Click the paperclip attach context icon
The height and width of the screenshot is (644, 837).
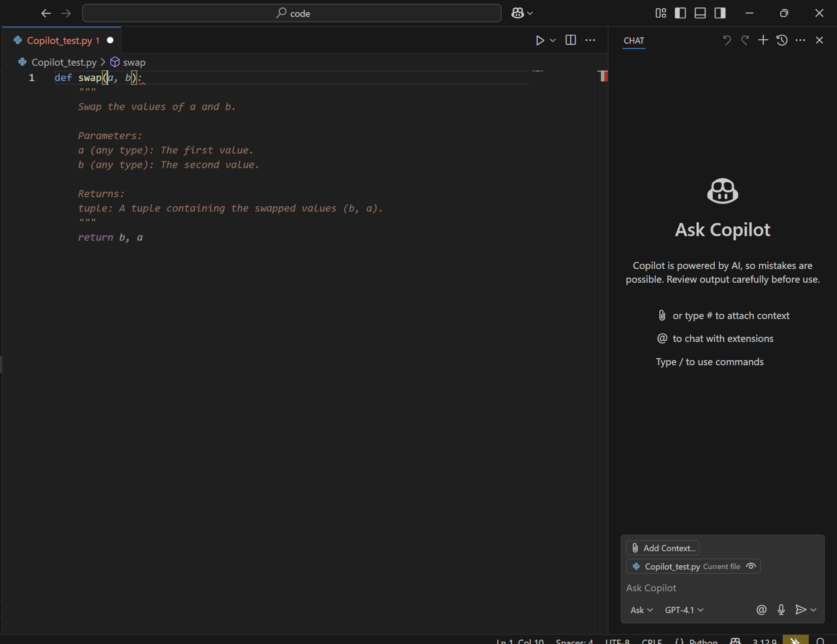(662, 315)
